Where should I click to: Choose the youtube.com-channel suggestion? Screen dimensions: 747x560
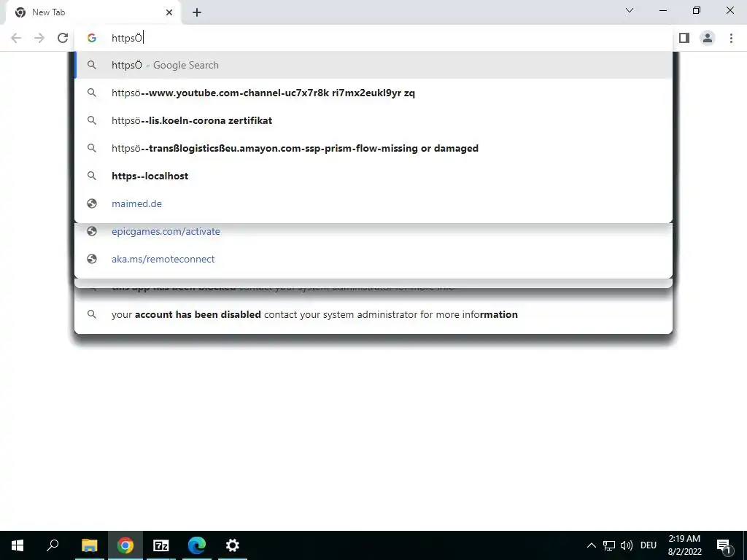pyautogui.click(x=373, y=93)
